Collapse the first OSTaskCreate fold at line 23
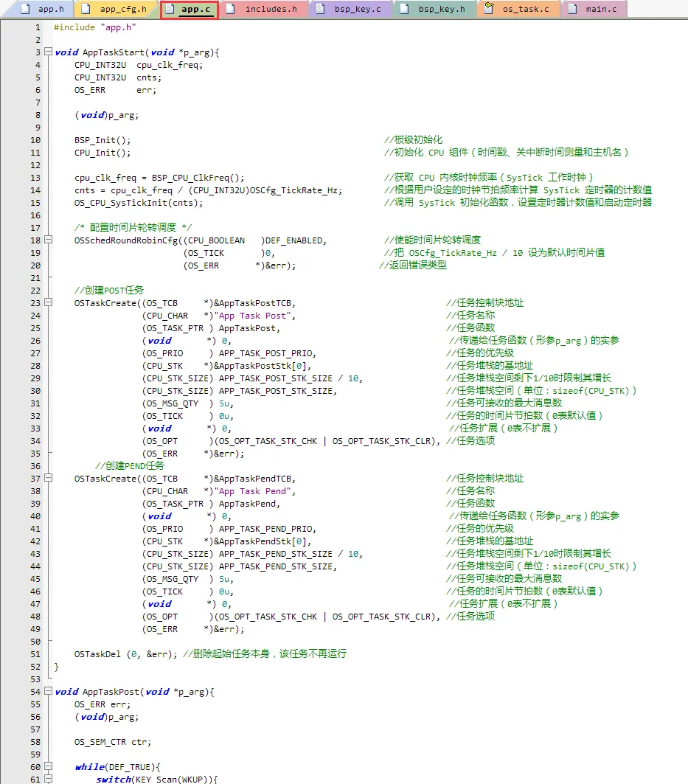Image resolution: width=688 pixels, height=784 pixels. (49, 303)
